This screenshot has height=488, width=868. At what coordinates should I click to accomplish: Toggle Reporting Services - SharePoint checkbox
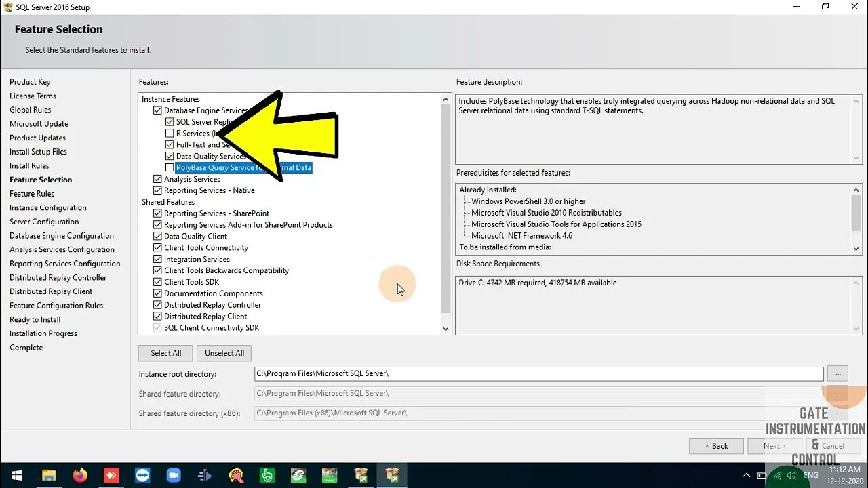click(x=158, y=213)
